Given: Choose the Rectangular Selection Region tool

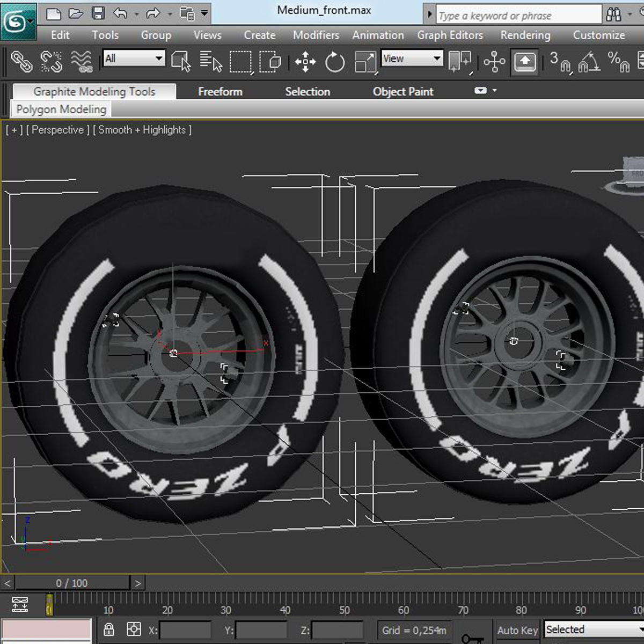Looking at the screenshot, I should (x=240, y=62).
